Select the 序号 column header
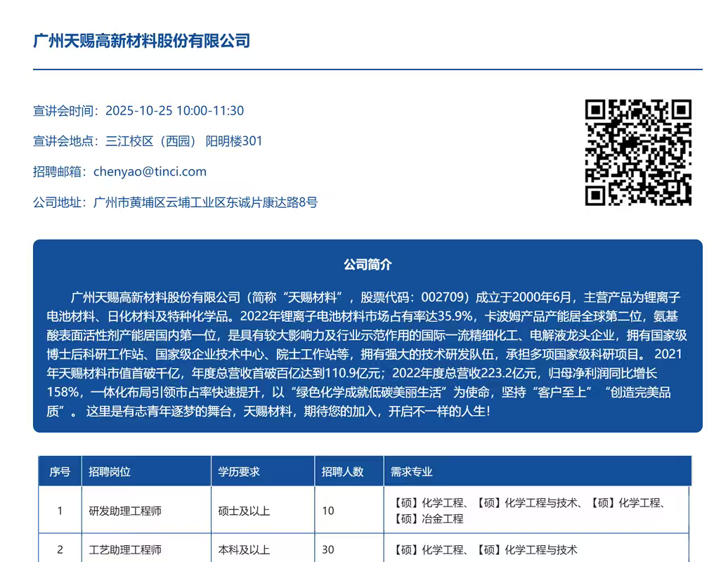Screen dimensions: 728x562 coord(60,471)
